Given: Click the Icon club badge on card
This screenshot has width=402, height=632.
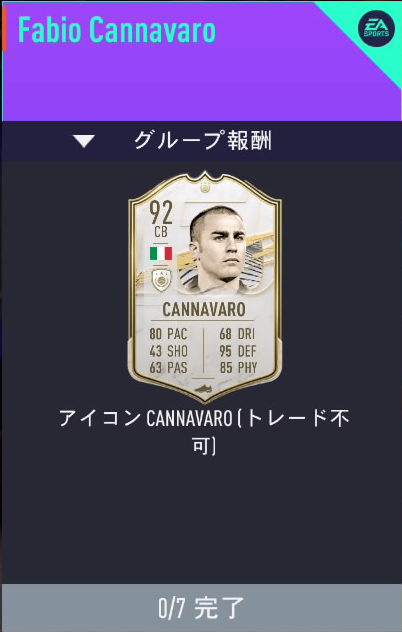Looking at the screenshot, I should coord(161,280).
